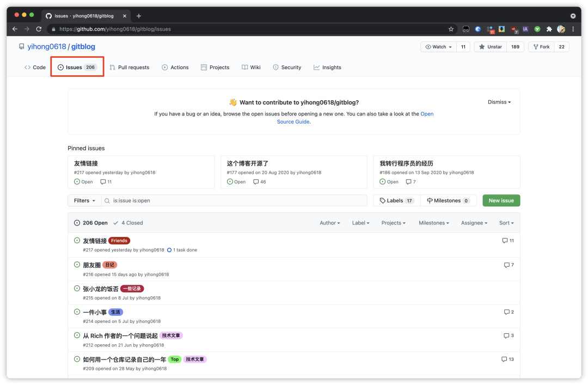The height and width of the screenshot is (385, 588).
Task: Reload the page using the refresh icon
Action: [x=38, y=29]
